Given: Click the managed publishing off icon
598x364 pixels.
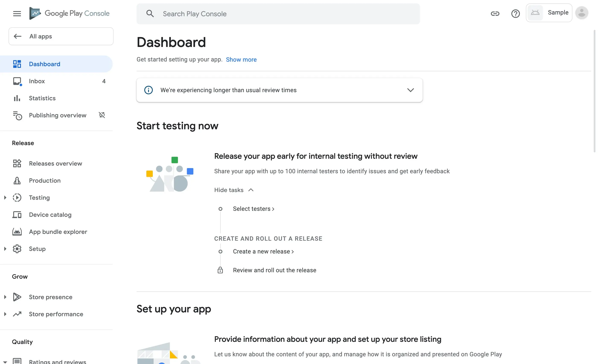Looking at the screenshot, I should (x=102, y=115).
